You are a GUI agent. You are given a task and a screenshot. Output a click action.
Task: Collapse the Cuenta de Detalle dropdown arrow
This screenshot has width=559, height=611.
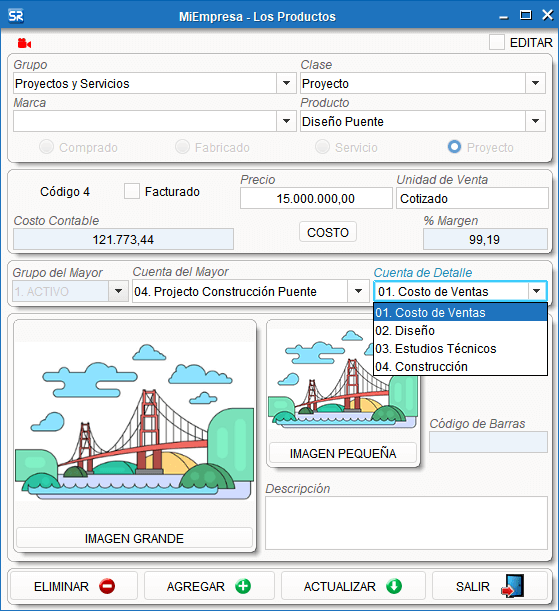point(537,291)
